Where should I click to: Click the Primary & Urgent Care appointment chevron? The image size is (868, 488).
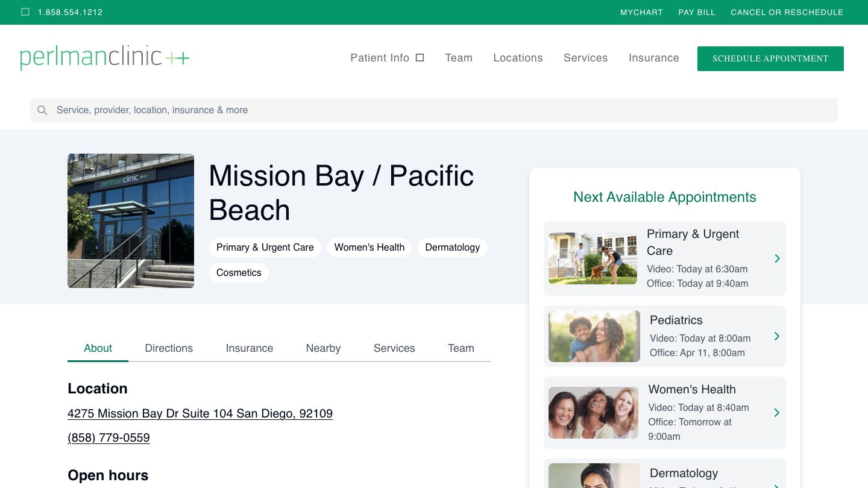[777, 258]
